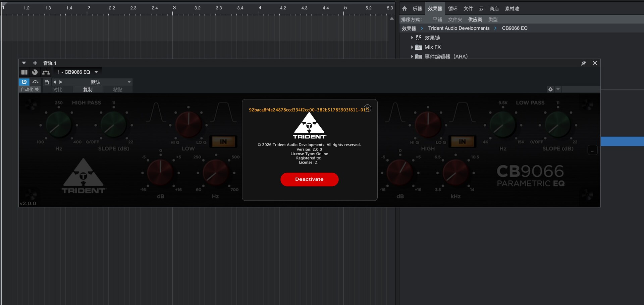Click the plugin settings gear icon
Viewport: 644px width, 305px height.
point(550,89)
